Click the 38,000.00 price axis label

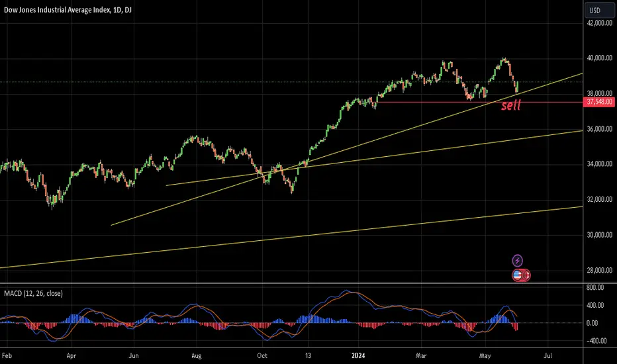[599, 93]
